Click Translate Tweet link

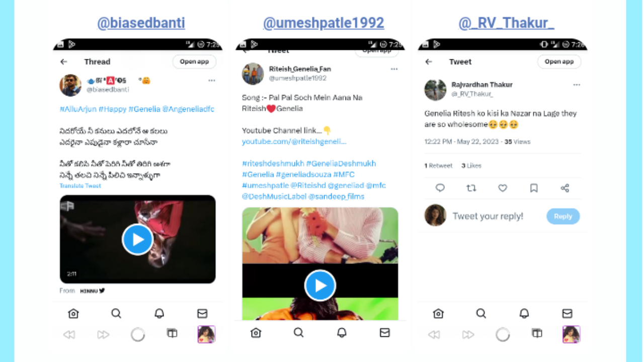point(80,186)
